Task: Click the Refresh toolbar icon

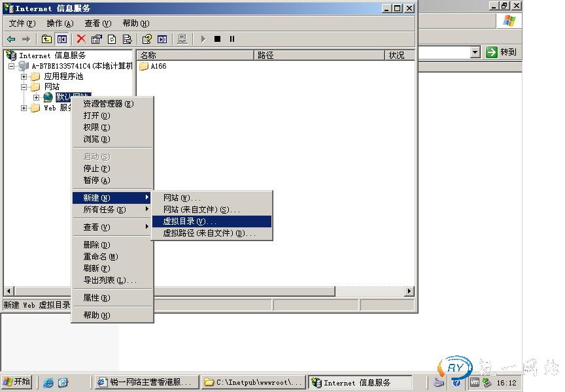Action: point(112,39)
